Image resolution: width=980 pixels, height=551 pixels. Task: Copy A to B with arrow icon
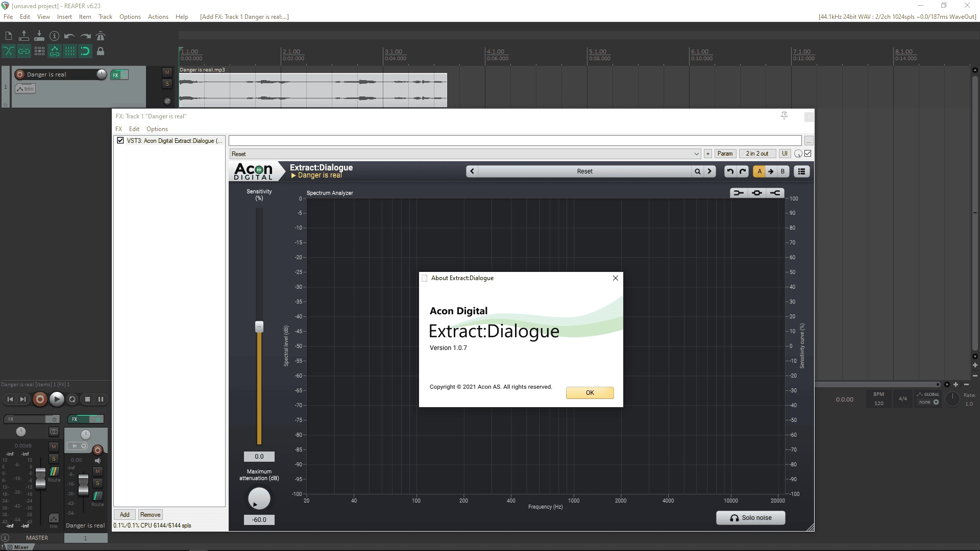click(771, 171)
